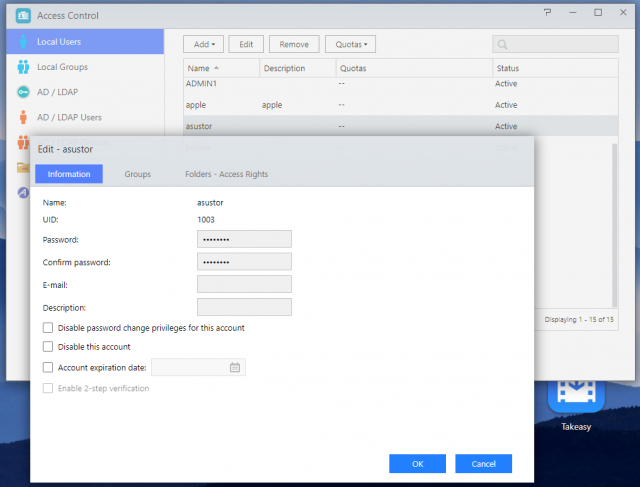Check the Disable this account box
Screen dimensions: 640x487
49,347
